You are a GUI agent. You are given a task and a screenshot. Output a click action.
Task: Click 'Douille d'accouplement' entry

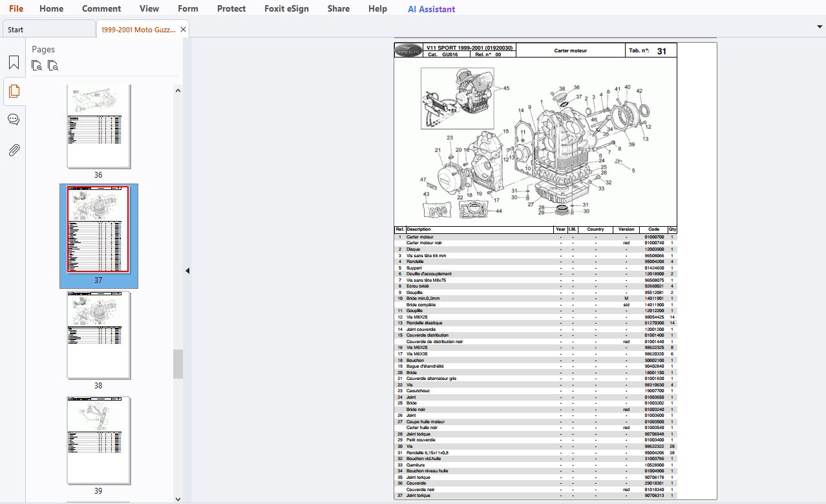[429, 274]
